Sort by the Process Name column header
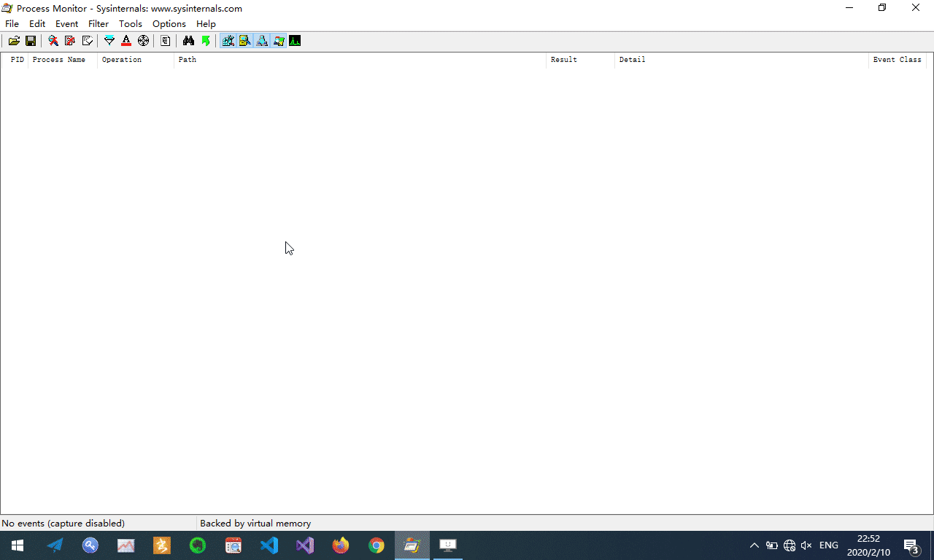 [x=58, y=59]
